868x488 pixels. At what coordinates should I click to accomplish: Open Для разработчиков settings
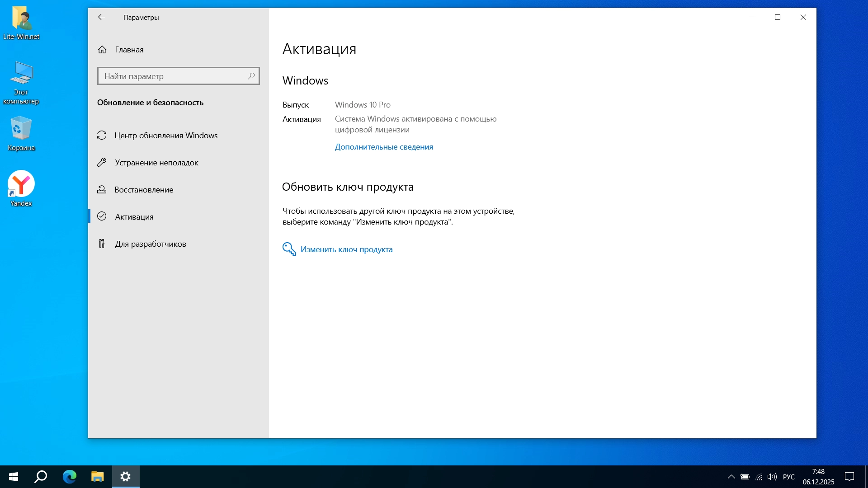[150, 244]
